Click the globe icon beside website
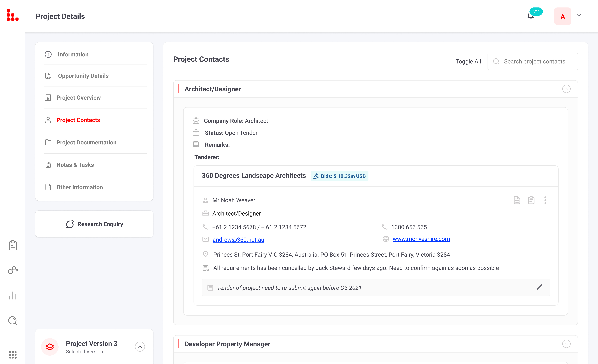Image resolution: width=598 pixels, height=364 pixels. point(386,239)
